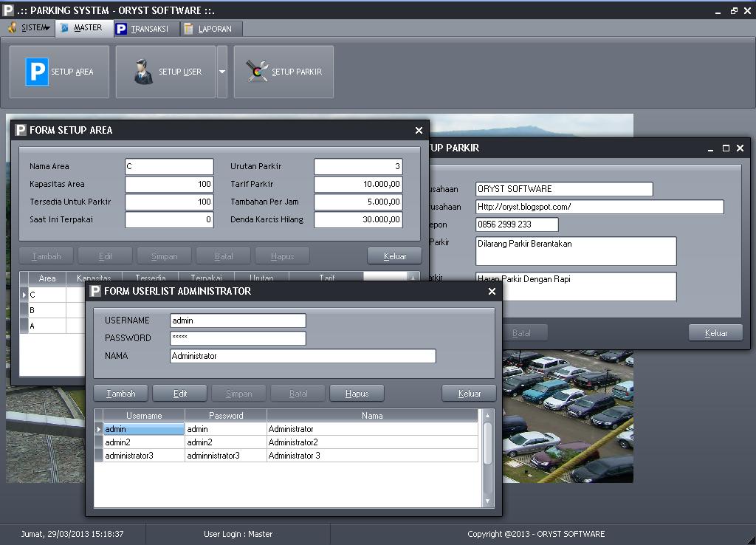756x545 pixels.
Task: Click the Laporan tab document icon
Action: click(x=189, y=29)
